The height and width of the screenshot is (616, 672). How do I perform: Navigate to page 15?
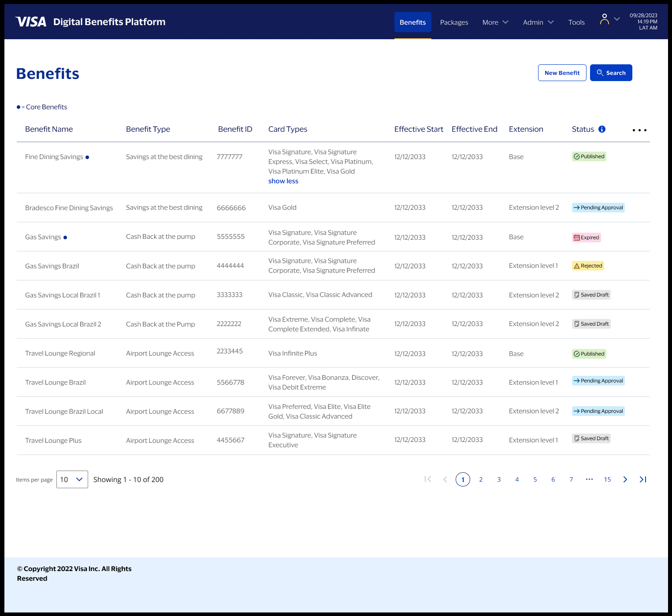tap(607, 479)
